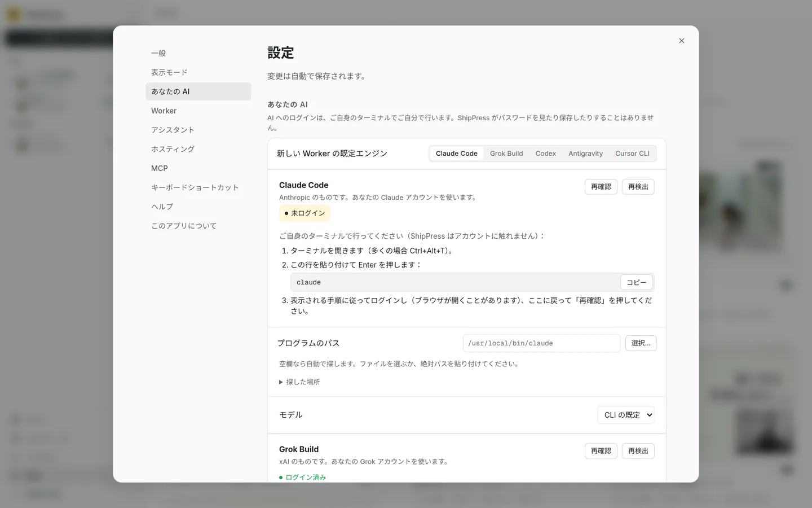Click the プログラムのパス input field
This screenshot has height=508, width=812.
tap(541, 343)
